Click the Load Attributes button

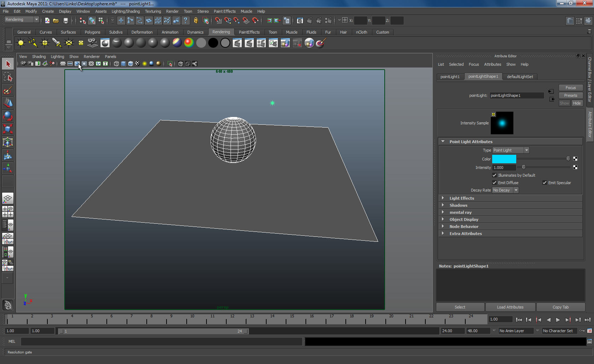point(510,307)
